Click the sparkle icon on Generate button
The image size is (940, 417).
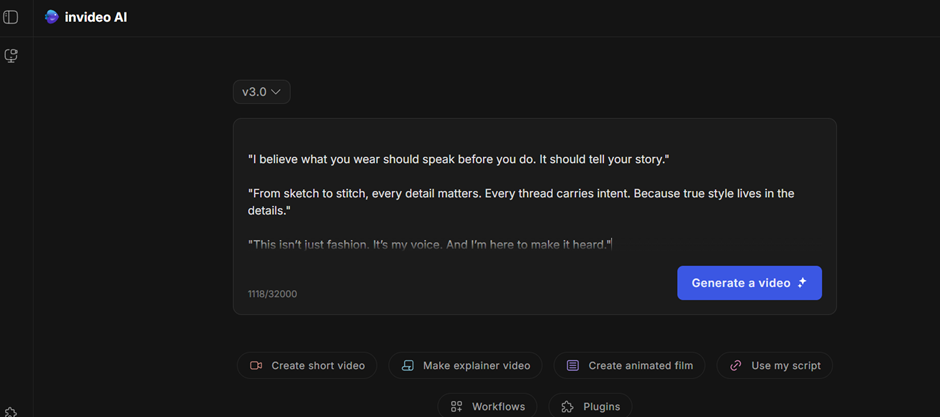tap(802, 283)
